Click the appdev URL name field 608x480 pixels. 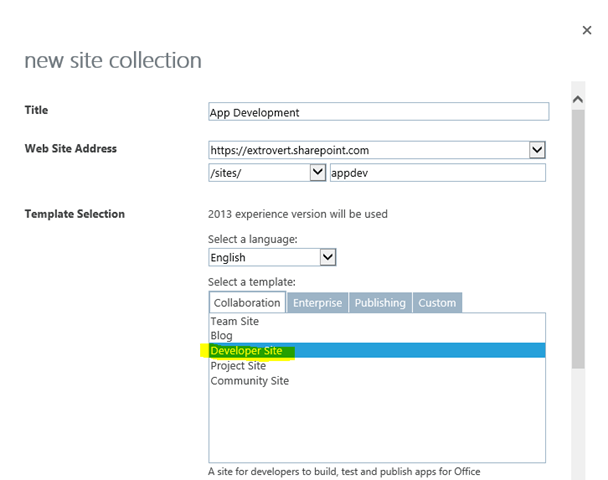coord(437,172)
